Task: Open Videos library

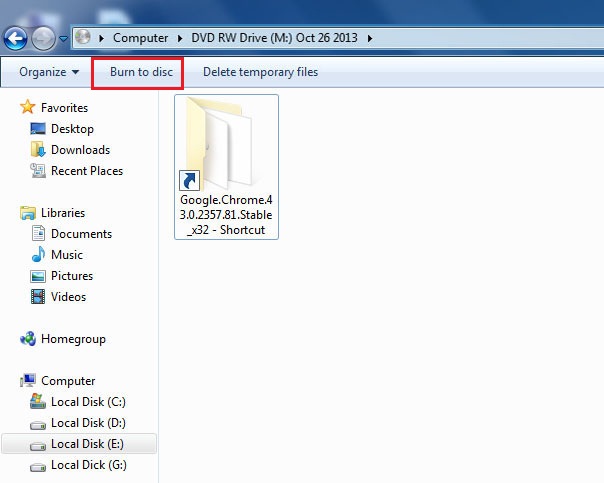Action: pos(68,297)
